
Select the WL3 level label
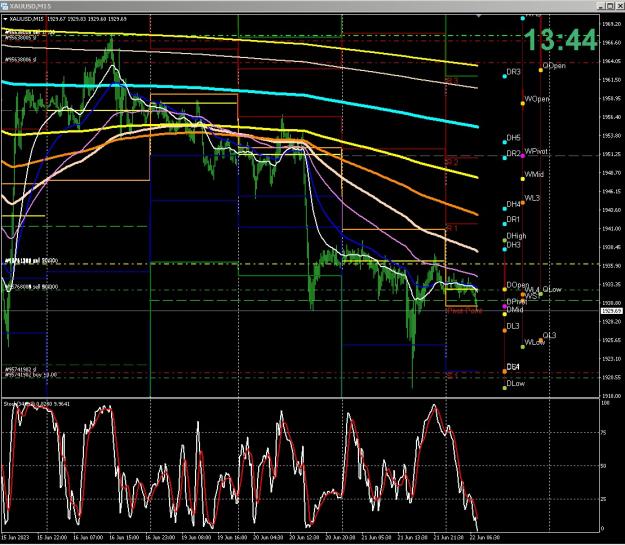click(532, 198)
